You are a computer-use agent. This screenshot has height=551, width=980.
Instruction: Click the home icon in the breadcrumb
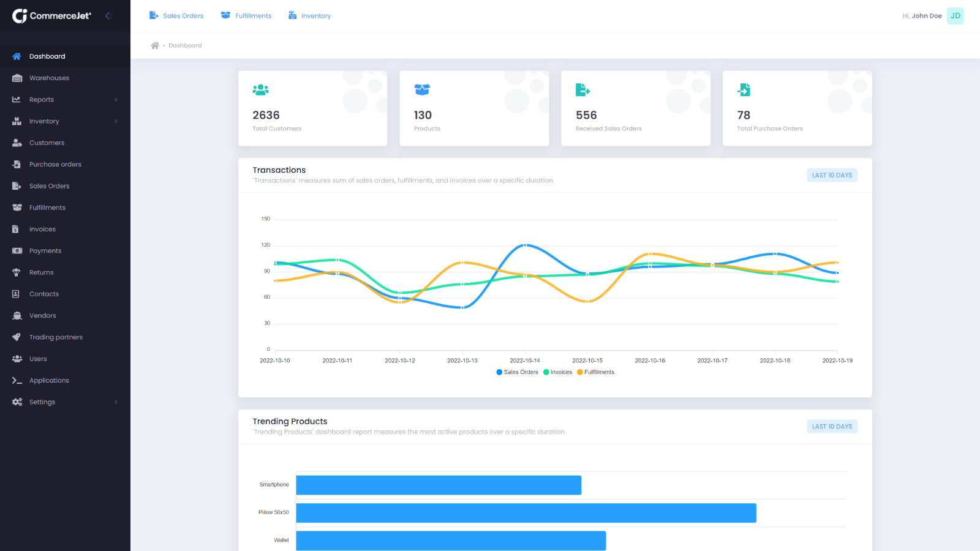tap(155, 45)
